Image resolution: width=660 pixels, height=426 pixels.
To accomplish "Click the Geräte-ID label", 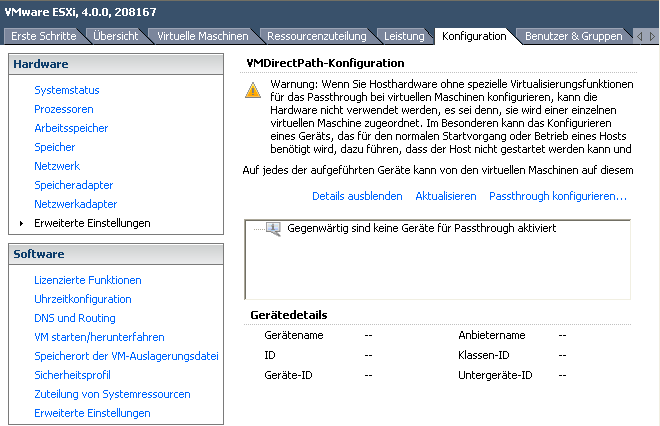I will [x=288, y=375].
